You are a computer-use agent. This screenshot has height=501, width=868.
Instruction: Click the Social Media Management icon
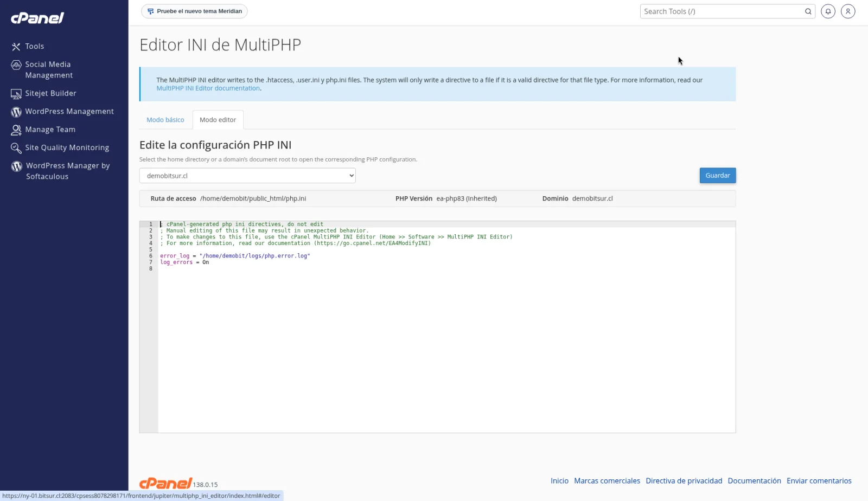click(16, 65)
